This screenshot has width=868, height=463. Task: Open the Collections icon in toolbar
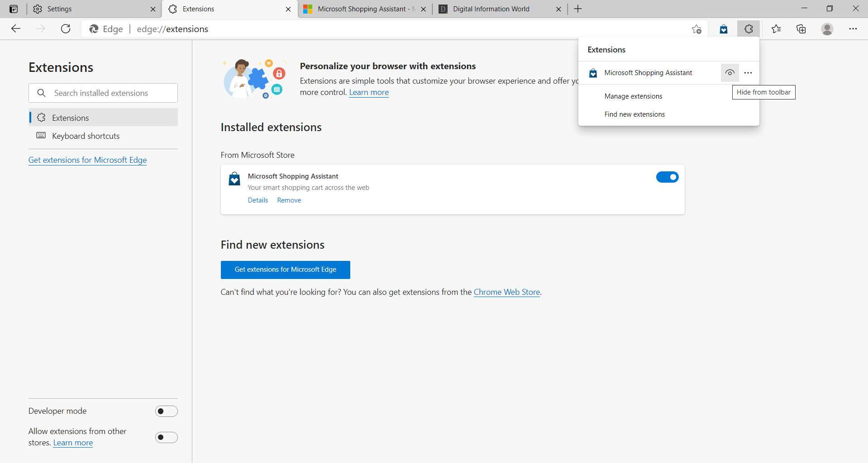pyautogui.click(x=801, y=28)
